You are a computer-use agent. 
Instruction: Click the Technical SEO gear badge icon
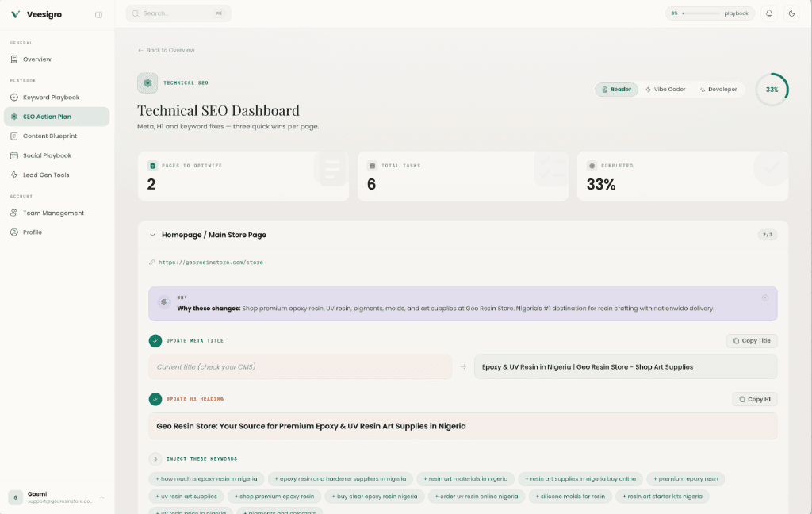tap(147, 83)
